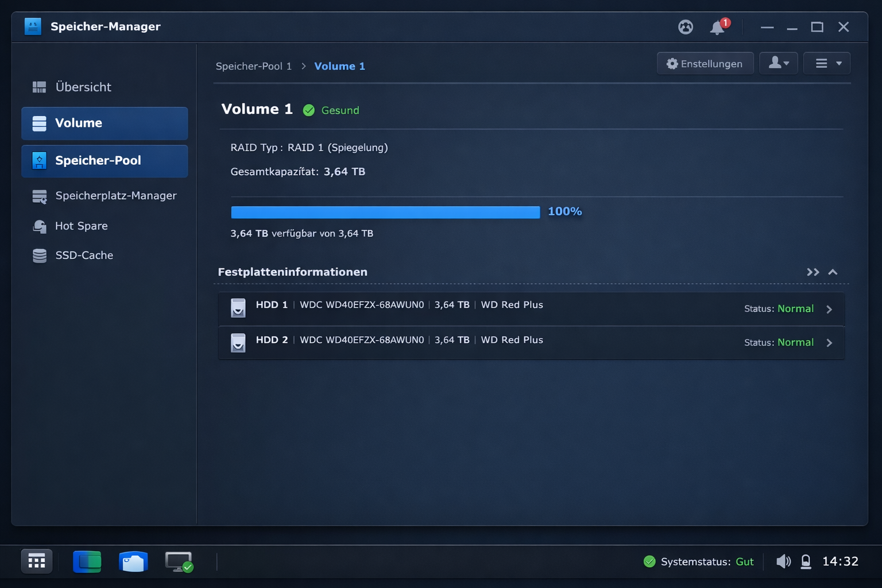
Task: Open the Enstellungen settings button
Action: (x=705, y=63)
